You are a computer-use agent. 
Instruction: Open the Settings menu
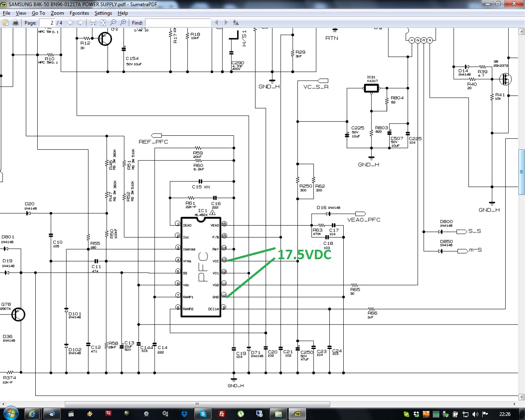[x=103, y=13]
